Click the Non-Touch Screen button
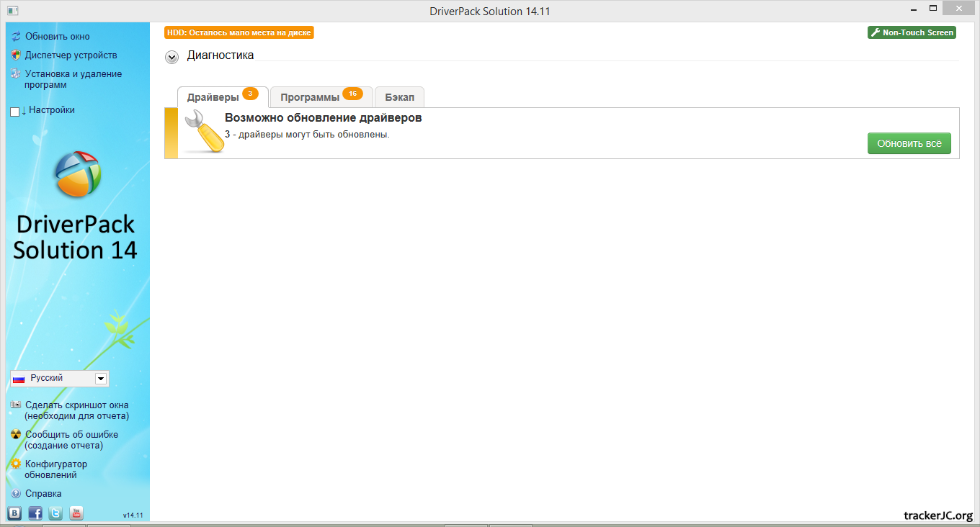The width and height of the screenshot is (980, 527). point(912,32)
